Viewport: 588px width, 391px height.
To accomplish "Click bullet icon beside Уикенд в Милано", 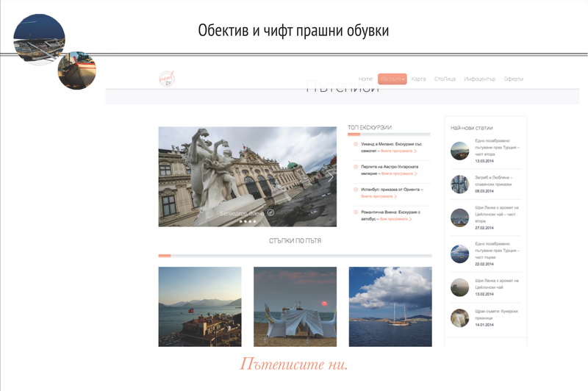I will pyautogui.click(x=356, y=143).
